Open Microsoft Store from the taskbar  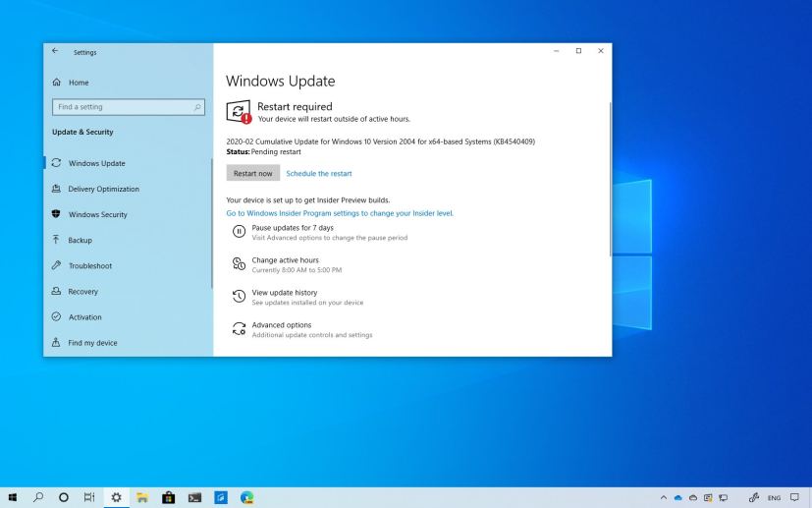click(168, 497)
